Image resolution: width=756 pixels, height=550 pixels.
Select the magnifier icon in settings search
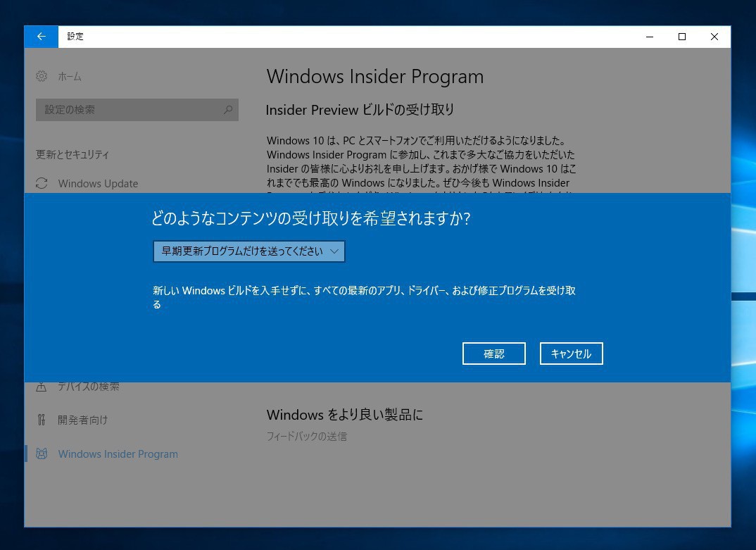[x=227, y=110]
